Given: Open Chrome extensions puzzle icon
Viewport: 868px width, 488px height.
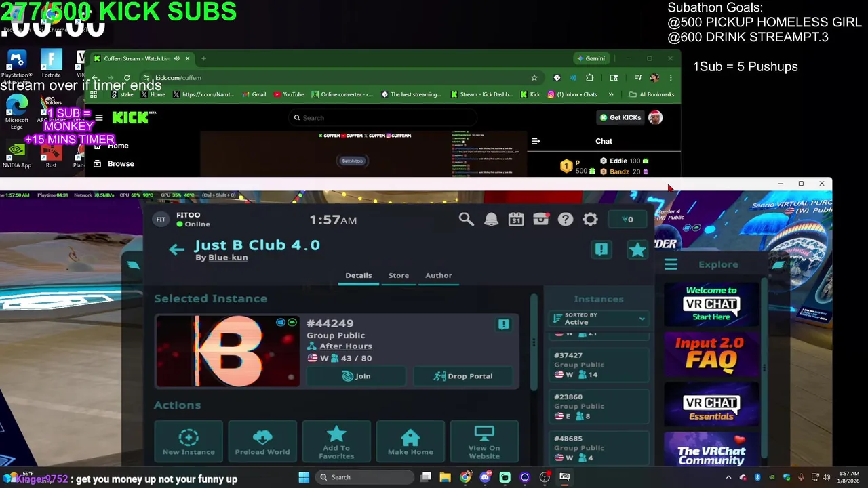Looking at the screenshot, I should pyautogui.click(x=589, y=77).
